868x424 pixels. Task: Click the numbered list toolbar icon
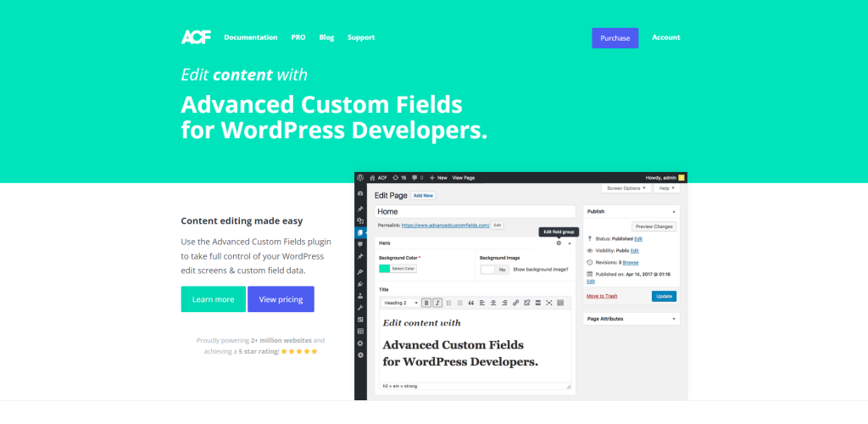tap(460, 303)
